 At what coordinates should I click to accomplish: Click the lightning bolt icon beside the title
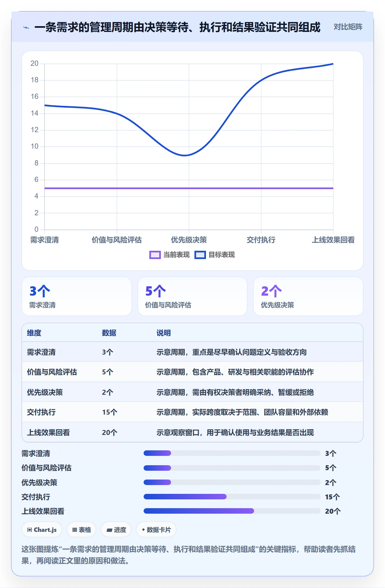coord(26,28)
